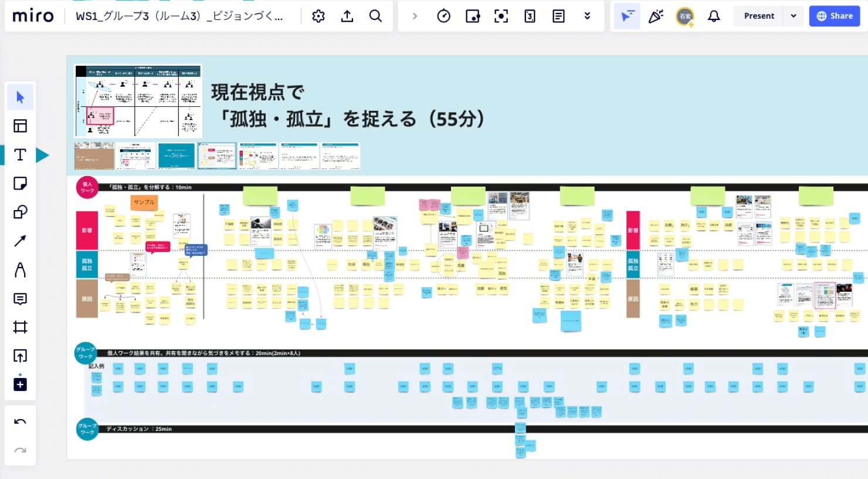868x479 pixels.
Task: Click the capture frame focus icon
Action: 501,16
